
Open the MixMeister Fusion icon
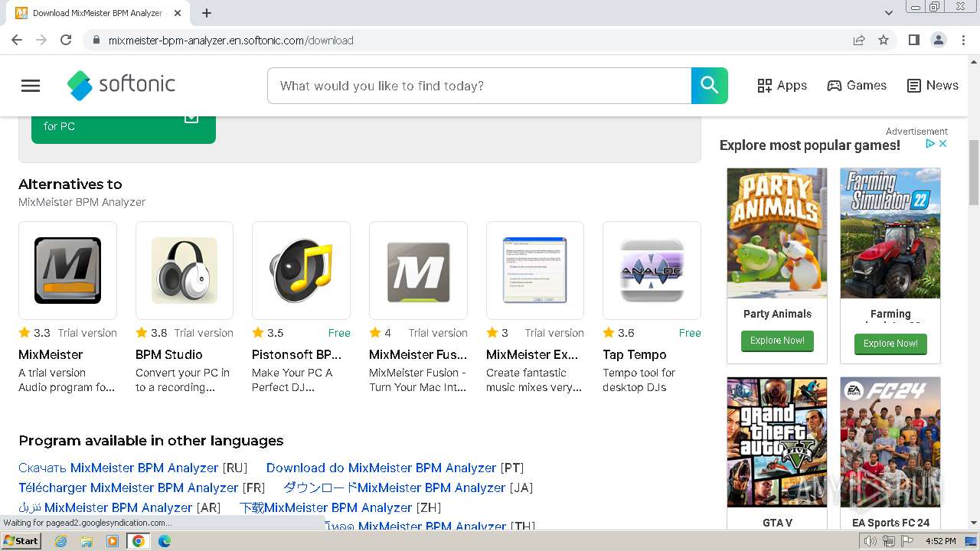pos(418,270)
